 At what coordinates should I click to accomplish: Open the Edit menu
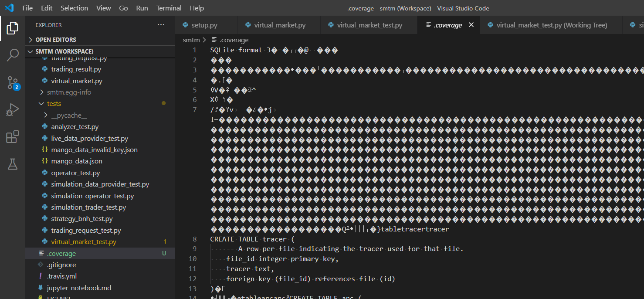pyautogui.click(x=47, y=8)
